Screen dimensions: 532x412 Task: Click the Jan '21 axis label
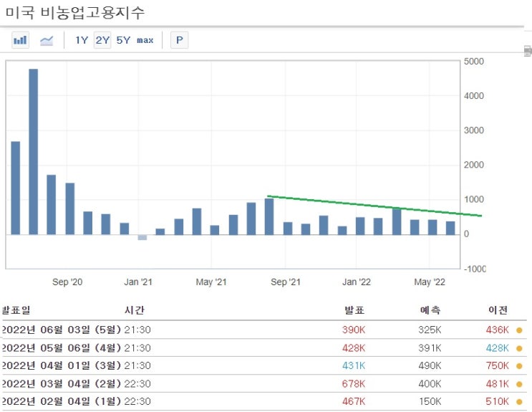point(138,282)
